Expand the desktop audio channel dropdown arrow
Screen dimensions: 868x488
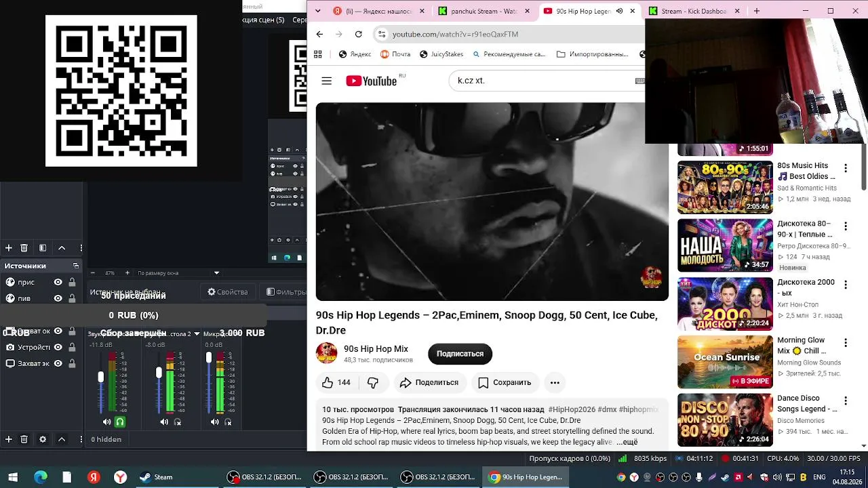[197, 333]
